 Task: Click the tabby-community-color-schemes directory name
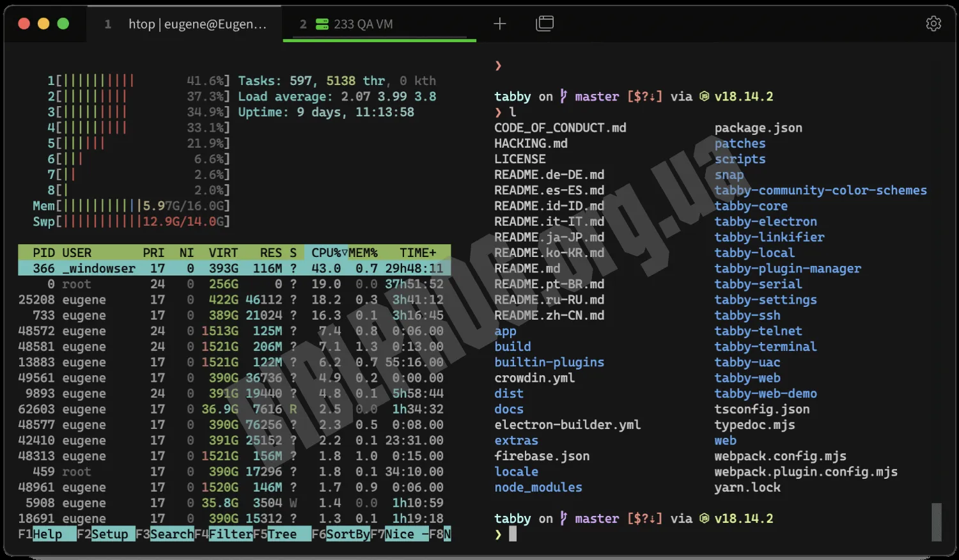click(x=821, y=191)
